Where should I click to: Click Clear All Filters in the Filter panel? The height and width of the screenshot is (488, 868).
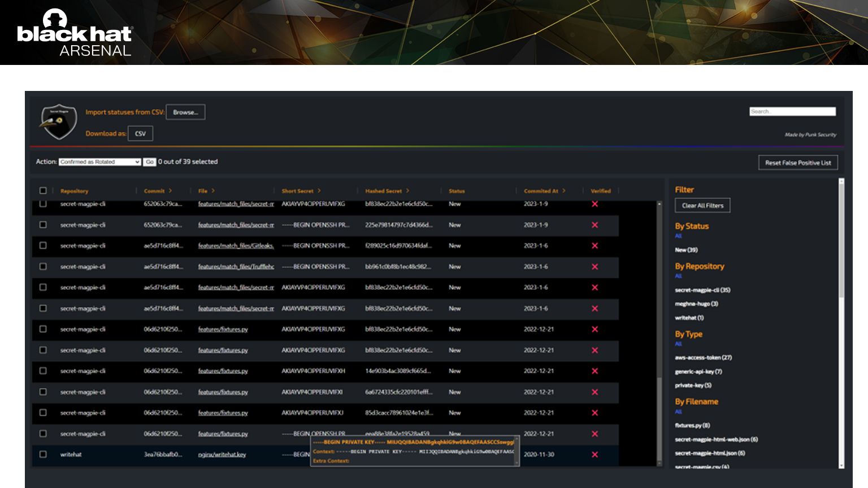click(x=702, y=205)
